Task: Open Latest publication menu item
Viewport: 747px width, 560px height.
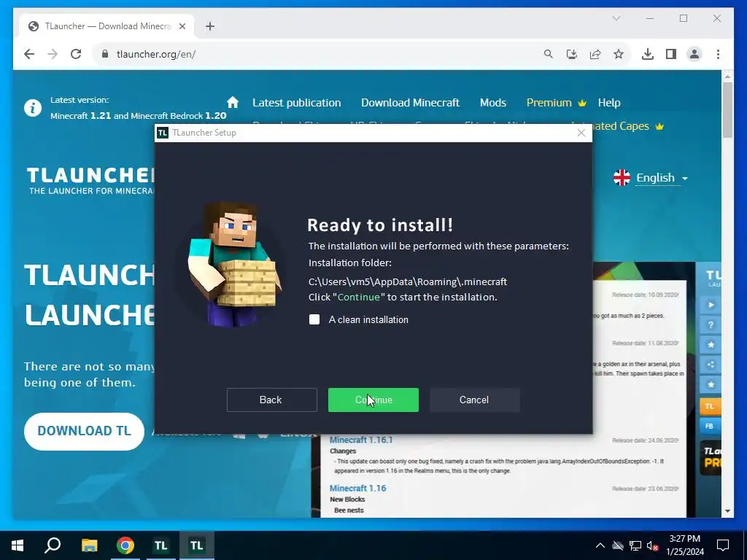Action: [x=296, y=103]
